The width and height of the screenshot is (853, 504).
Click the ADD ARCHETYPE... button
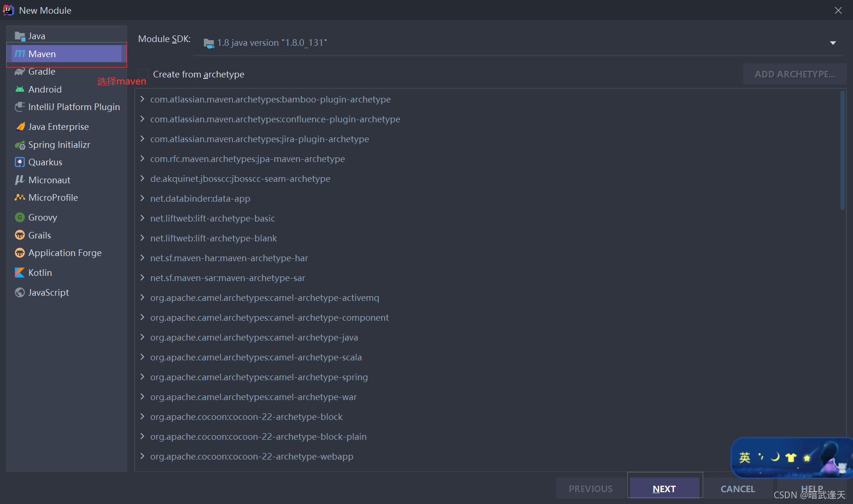coord(795,74)
